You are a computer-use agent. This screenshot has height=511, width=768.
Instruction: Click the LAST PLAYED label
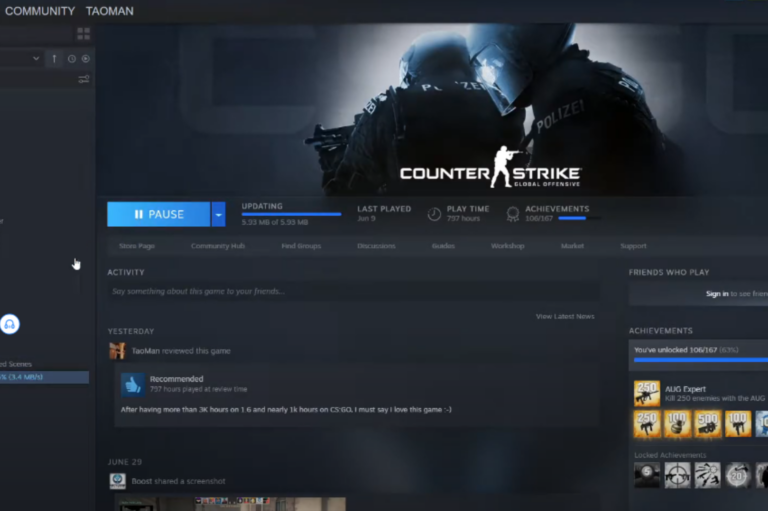(384, 209)
